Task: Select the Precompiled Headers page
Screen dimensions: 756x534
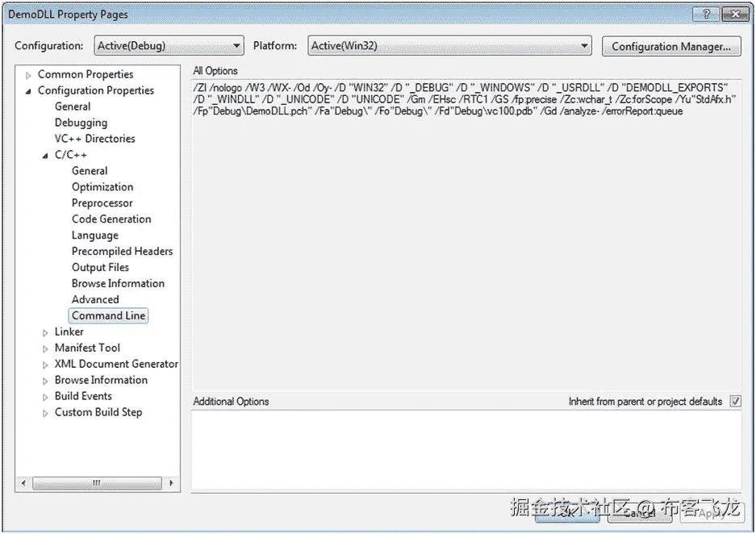Action: pyautogui.click(x=122, y=251)
